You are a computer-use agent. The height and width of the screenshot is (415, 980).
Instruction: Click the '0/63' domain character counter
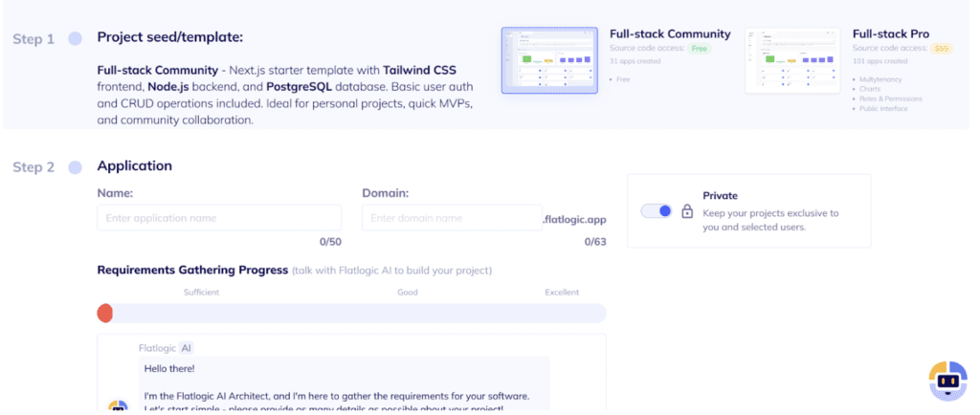point(595,242)
